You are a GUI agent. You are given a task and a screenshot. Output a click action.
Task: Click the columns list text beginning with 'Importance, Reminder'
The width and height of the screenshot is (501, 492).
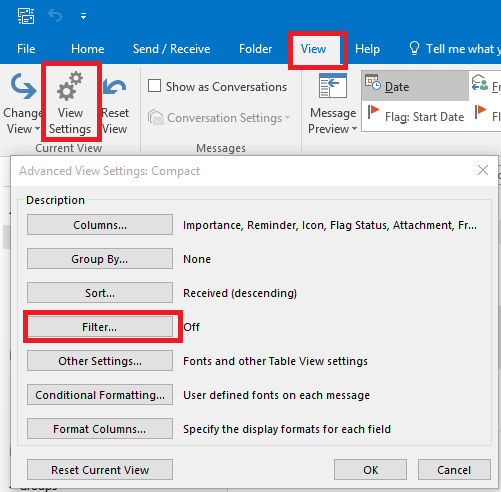(330, 225)
